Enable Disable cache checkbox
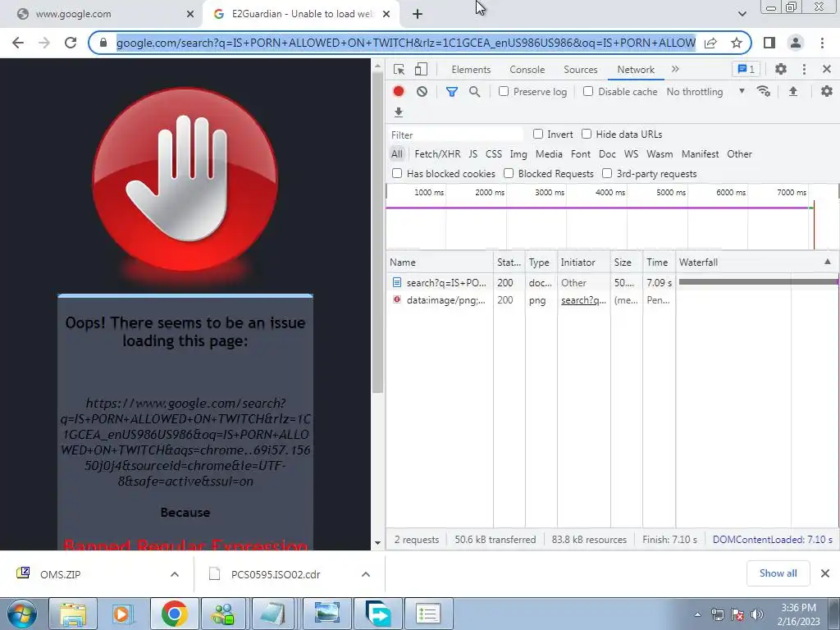The width and height of the screenshot is (840, 630). point(588,92)
